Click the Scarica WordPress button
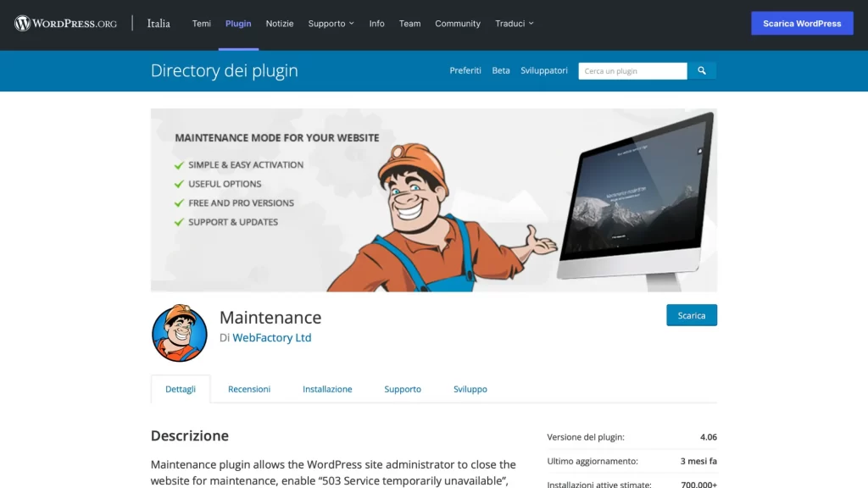This screenshot has width=868, height=488. tap(802, 23)
